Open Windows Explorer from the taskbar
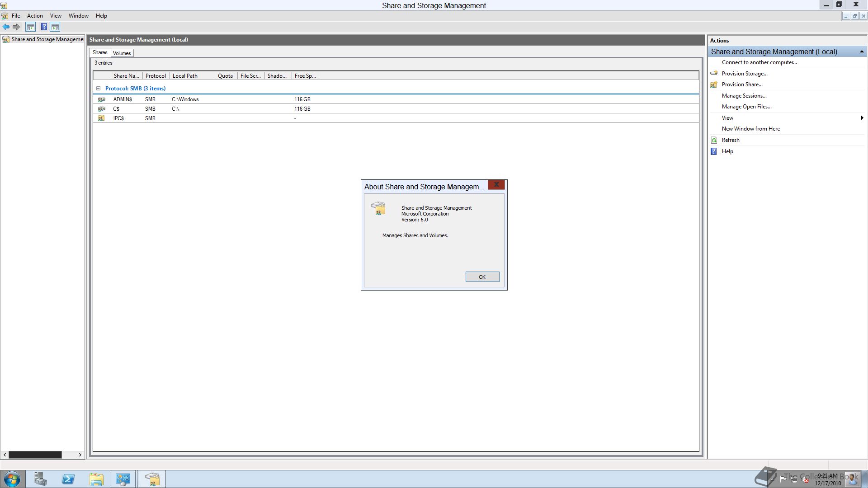The height and width of the screenshot is (488, 868). pos(96,479)
